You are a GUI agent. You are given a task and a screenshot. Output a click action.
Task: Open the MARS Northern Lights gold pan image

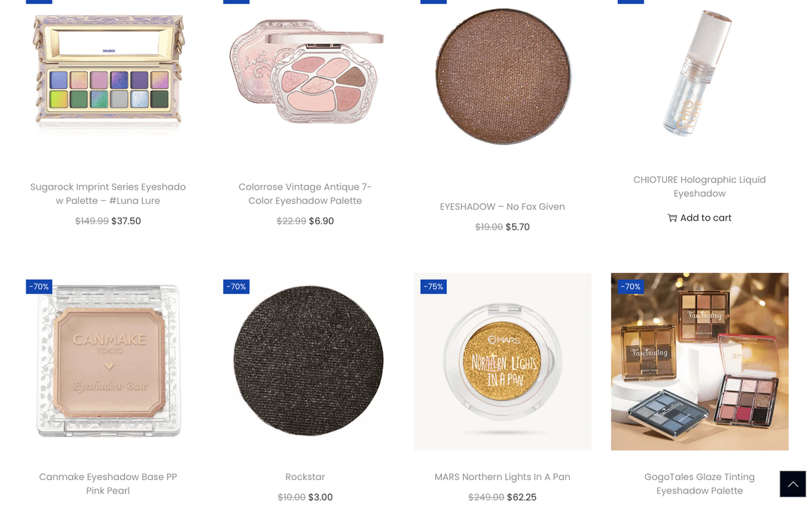[503, 362]
